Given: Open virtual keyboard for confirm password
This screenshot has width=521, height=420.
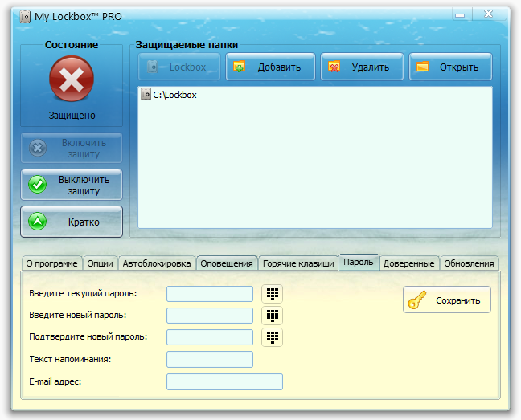Looking at the screenshot, I should (x=272, y=337).
